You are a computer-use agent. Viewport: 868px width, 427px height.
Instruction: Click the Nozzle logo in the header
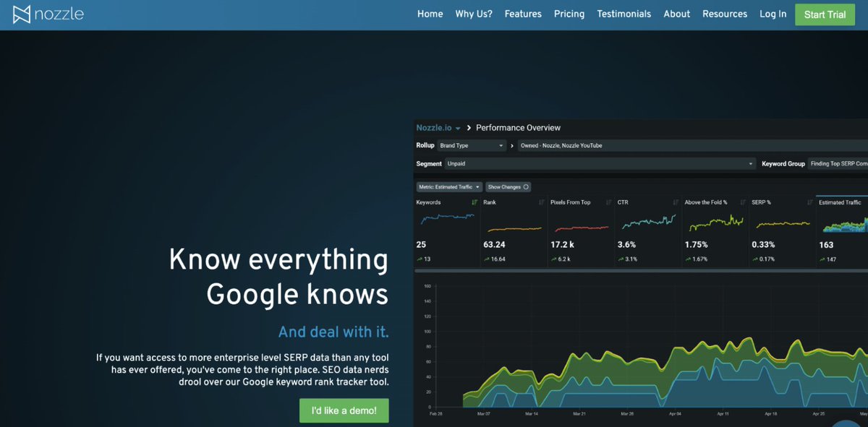pos(48,14)
